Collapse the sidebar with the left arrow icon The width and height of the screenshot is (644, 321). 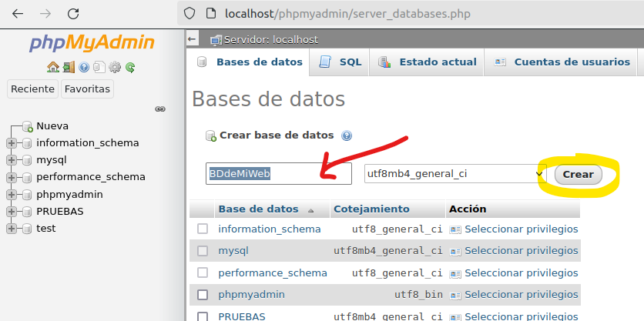[193, 39]
